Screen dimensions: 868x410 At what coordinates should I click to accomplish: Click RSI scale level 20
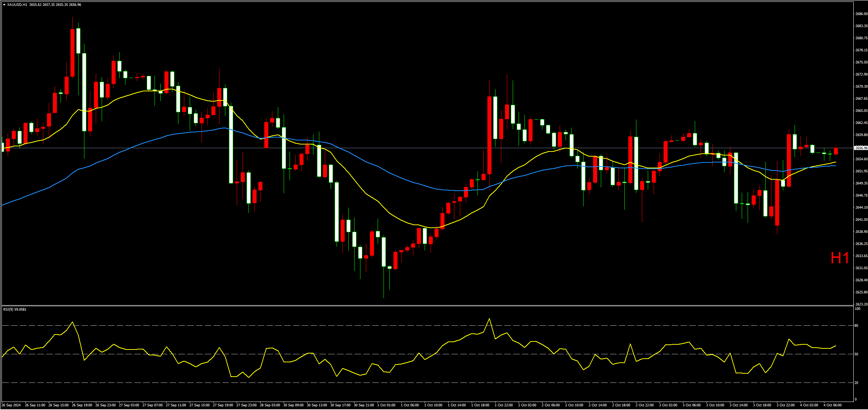coord(857,383)
